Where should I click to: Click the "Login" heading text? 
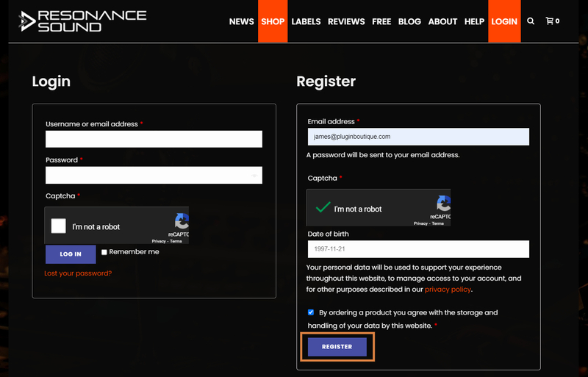51,82
